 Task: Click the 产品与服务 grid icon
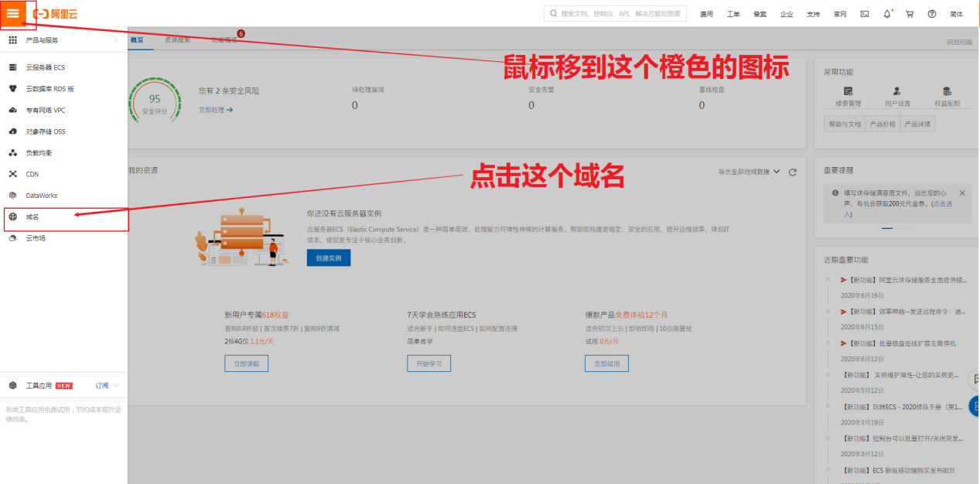(12, 39)
